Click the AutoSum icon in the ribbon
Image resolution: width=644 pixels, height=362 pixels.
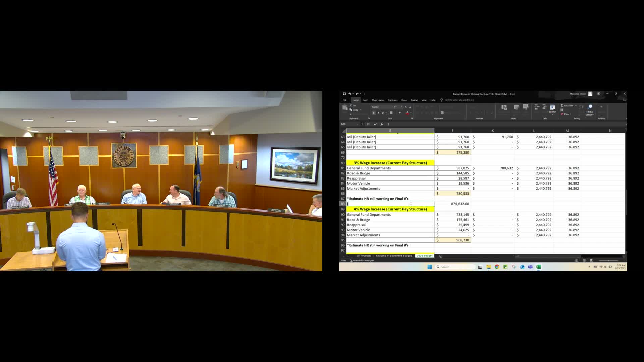pos(562,106)
